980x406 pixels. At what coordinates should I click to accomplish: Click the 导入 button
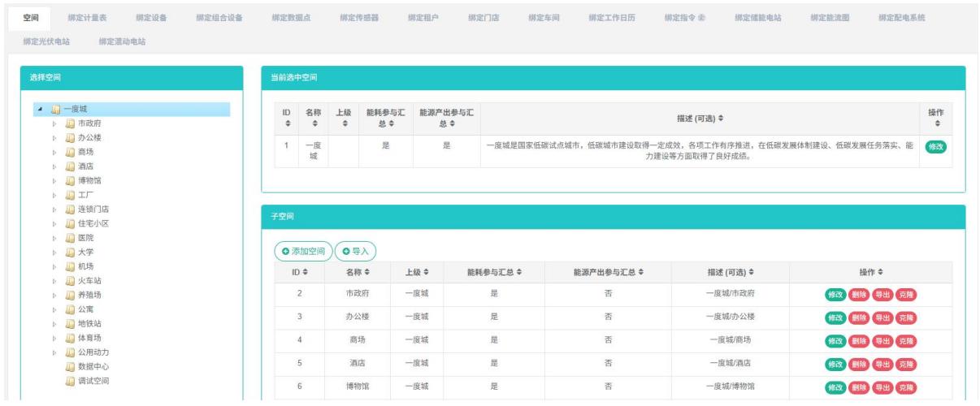[356, 252]
